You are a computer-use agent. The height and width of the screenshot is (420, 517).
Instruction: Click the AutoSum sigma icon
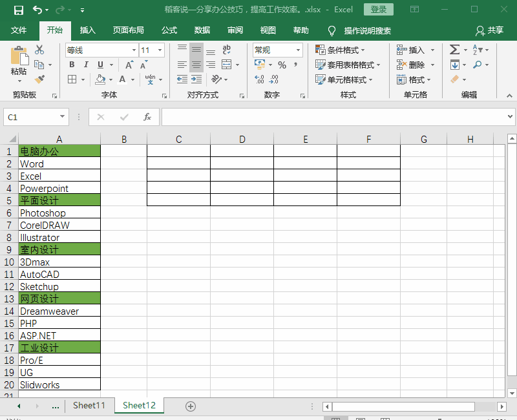pos(454,50)
